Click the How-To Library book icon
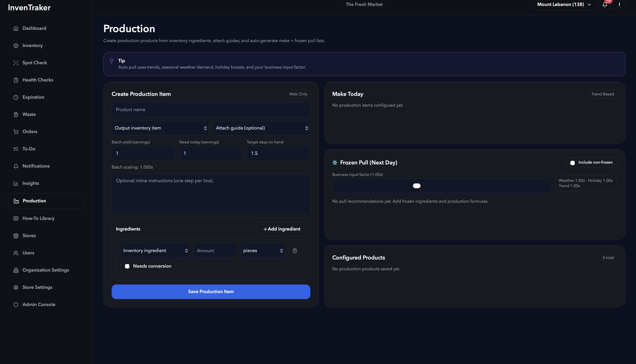 point(16,218)
